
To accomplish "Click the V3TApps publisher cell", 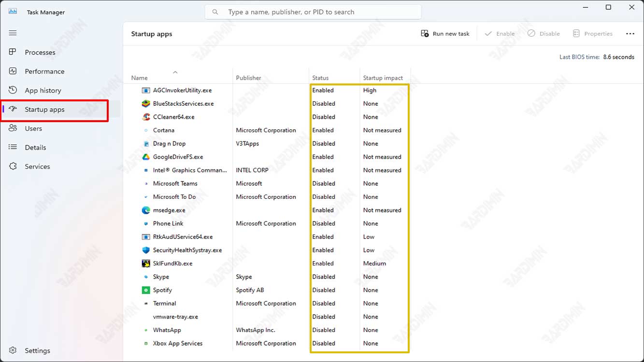I will point(247,144).
